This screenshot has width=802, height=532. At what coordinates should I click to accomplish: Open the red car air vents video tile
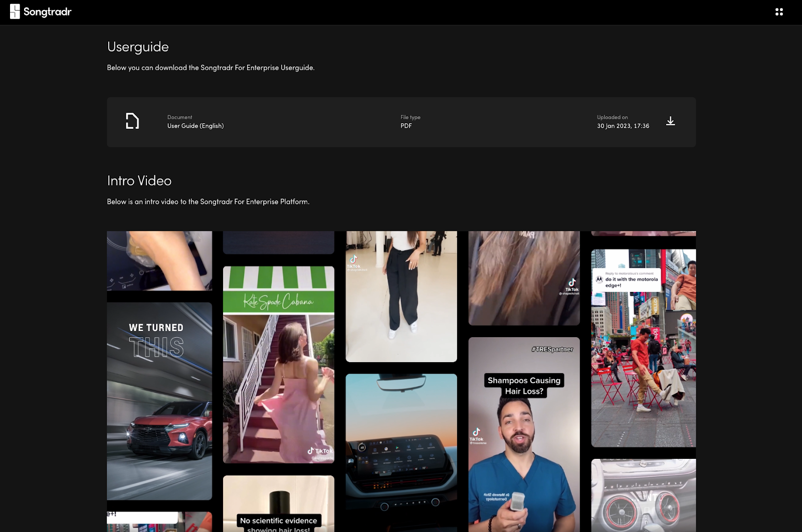(x=644, y=495)
